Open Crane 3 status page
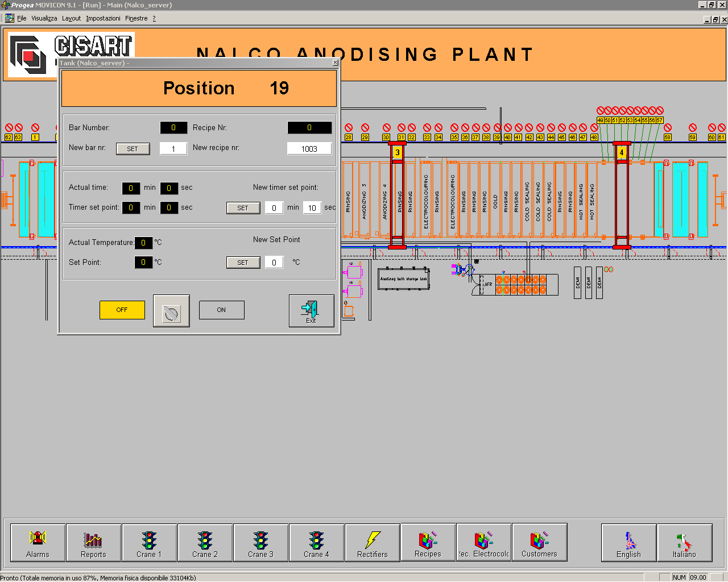Screen dimensions: 728x582 [260, 543]
